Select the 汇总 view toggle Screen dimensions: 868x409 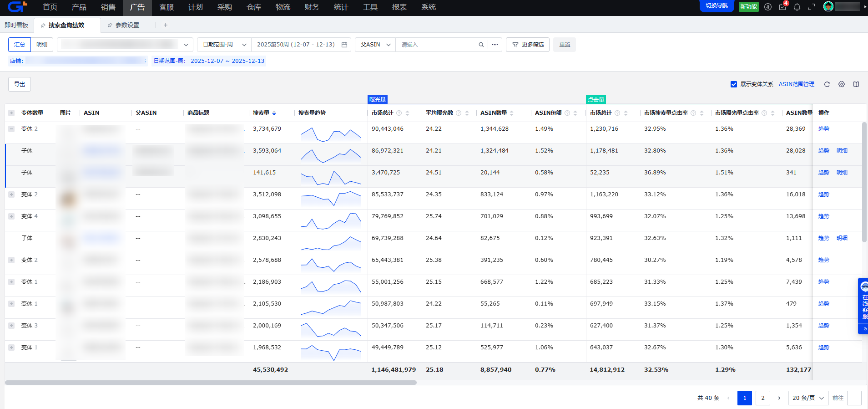pyautogui.click(x=20, y=45)
